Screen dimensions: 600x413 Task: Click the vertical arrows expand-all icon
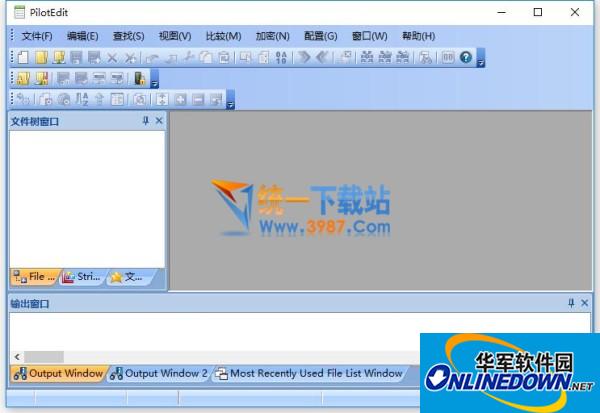tap(162, 100)
